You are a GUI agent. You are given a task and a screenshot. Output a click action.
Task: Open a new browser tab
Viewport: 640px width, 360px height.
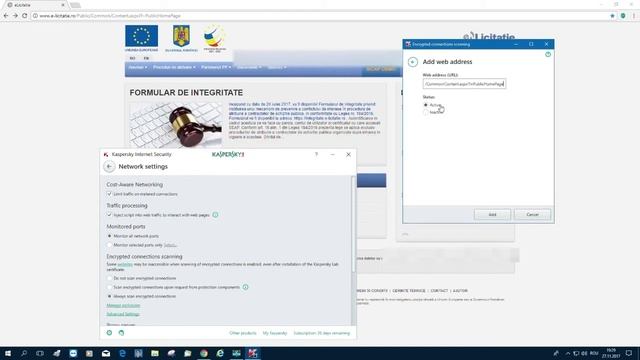(x=75, y=5)
